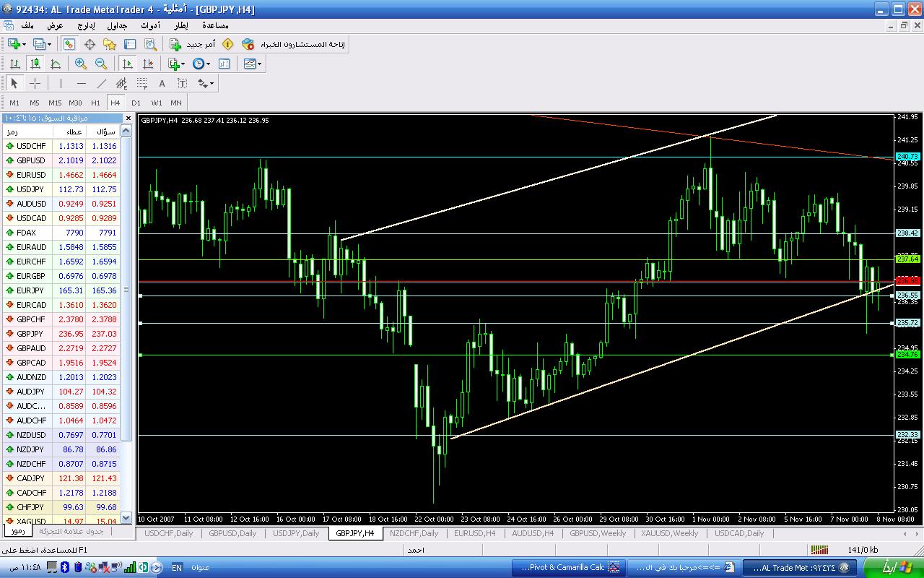Click the Zoom Out magnifier icon

coord(101,64)
